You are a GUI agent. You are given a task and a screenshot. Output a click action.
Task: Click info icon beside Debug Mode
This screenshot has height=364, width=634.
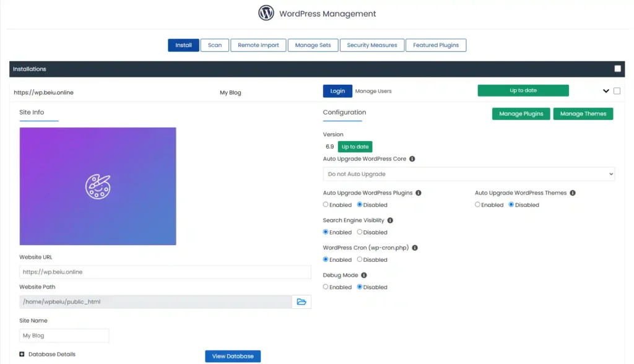coord(364,275)
